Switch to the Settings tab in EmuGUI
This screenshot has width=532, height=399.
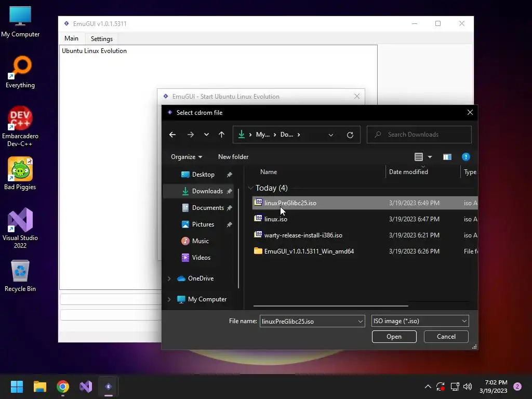[101, 38]
